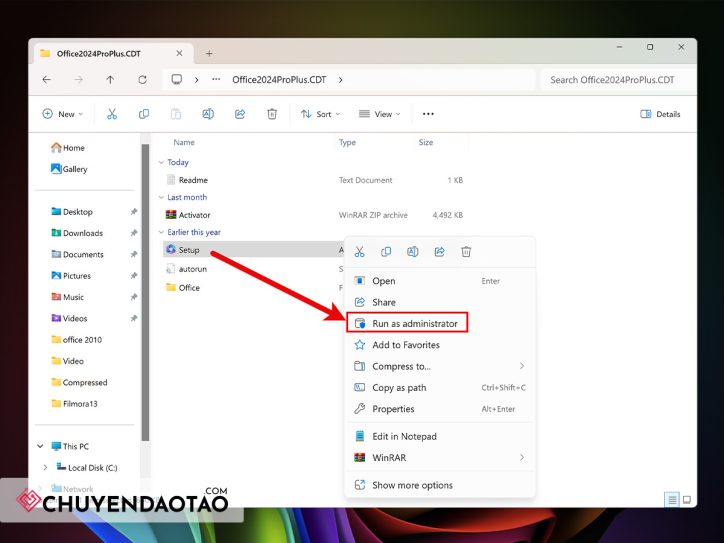The height and width of the screenshot is (543, 724).
Task: Click the This PC monitor icon in address bar
Action: point(176,79)
